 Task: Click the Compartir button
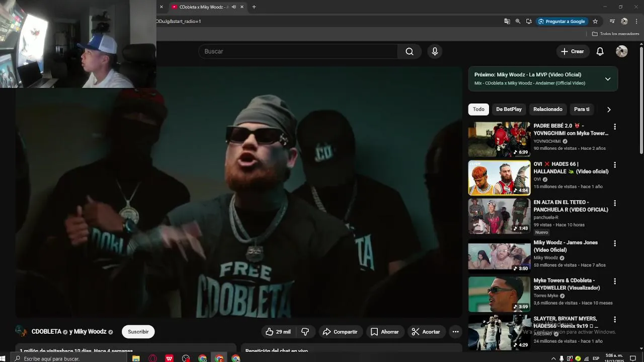[340, 332]
